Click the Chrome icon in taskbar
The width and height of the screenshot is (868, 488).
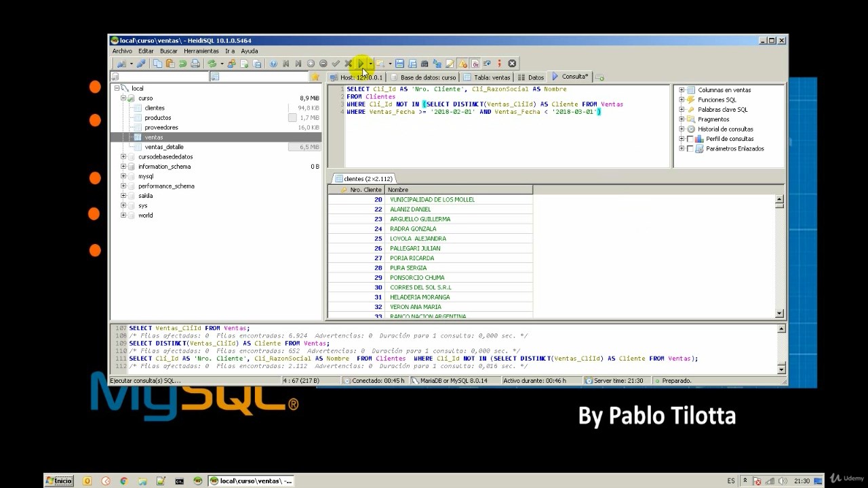pos(124,481)
